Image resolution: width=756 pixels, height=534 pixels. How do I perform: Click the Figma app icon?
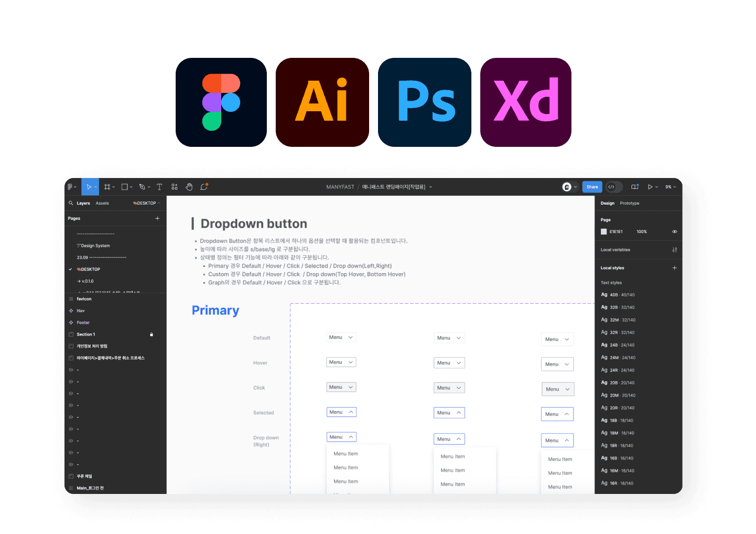point(221,102)
